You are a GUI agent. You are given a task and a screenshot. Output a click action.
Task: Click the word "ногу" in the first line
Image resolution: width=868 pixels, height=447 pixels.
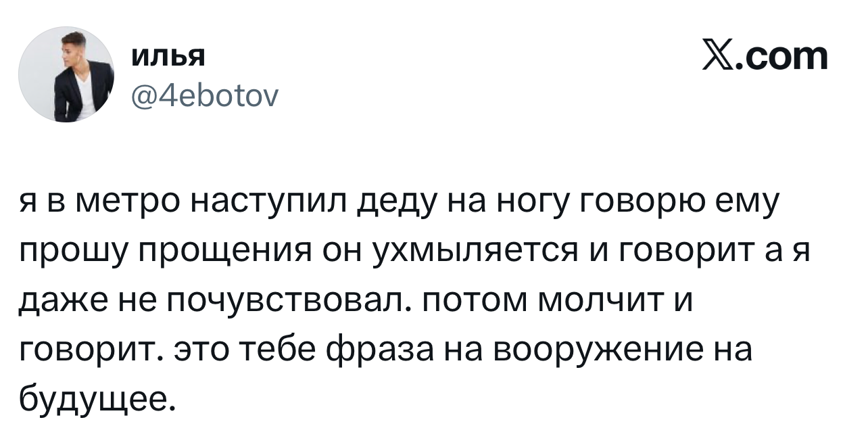[x=535, y=202]
